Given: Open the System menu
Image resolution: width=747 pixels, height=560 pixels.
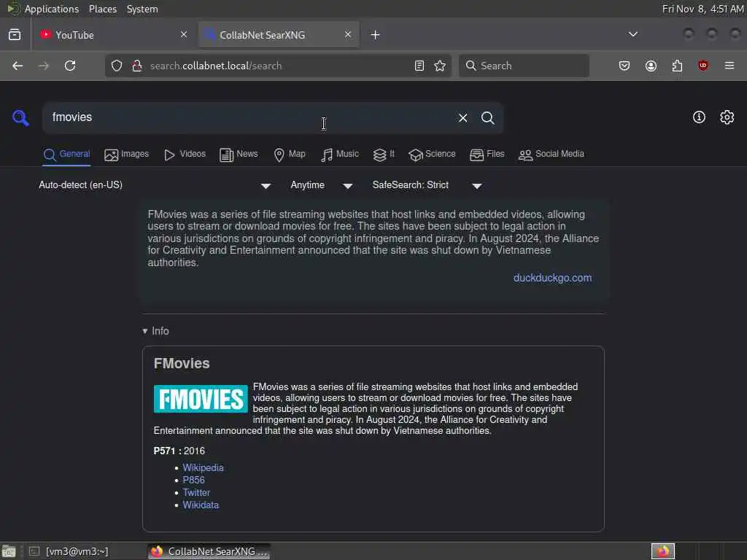Looking at the screenshot, I should point(142,9).
